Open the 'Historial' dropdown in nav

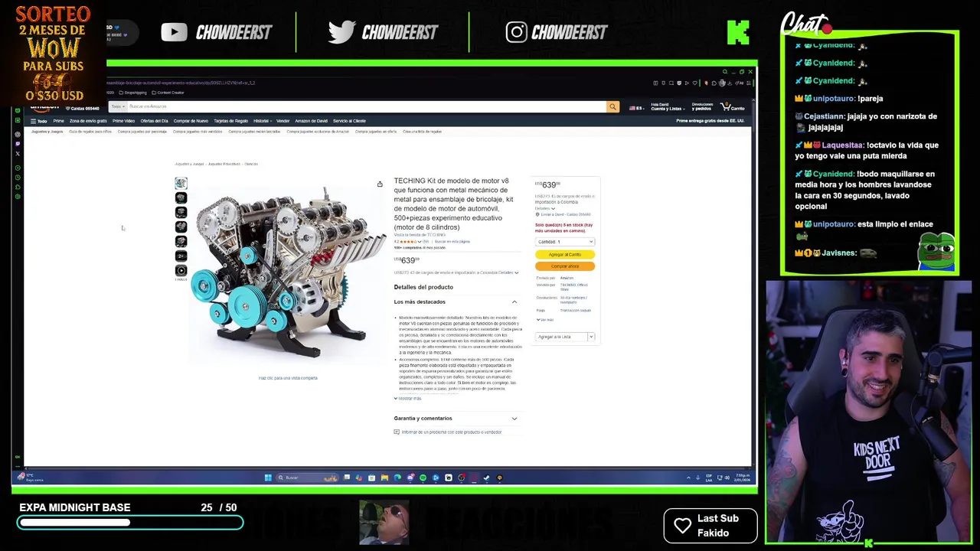pyautogui.click(x=263, y=121)
